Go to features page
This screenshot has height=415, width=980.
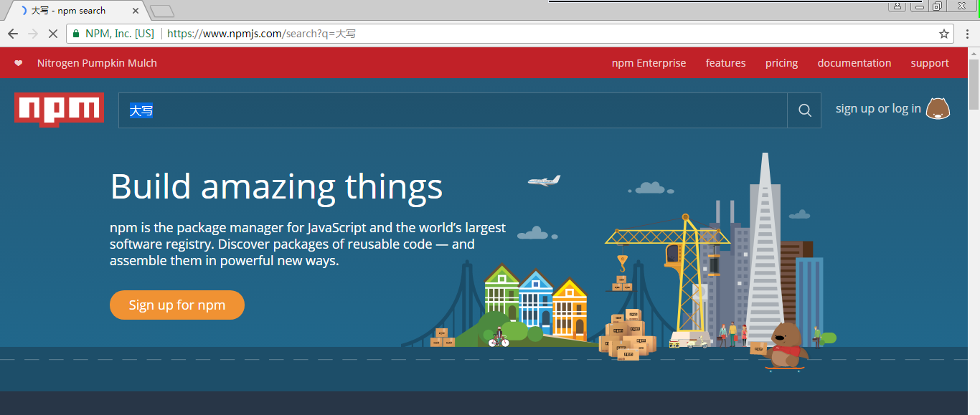(725, 63)
